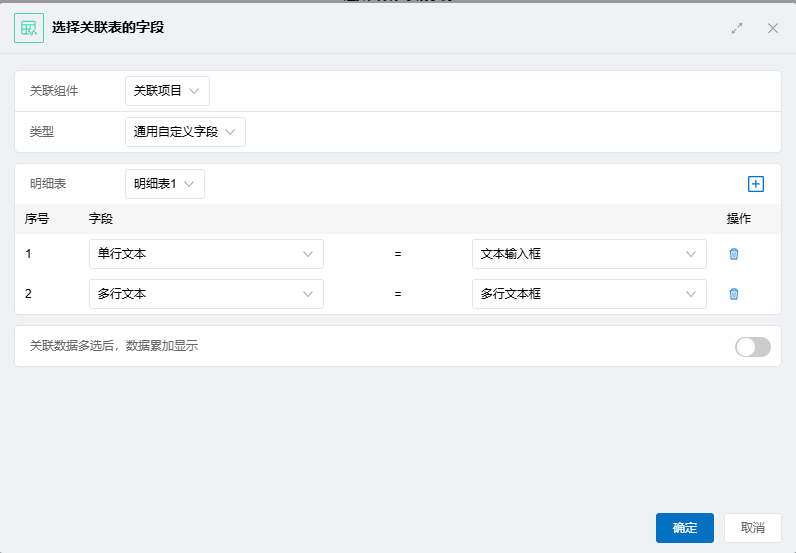Click the 确定 confirm button

pos(684,528)
